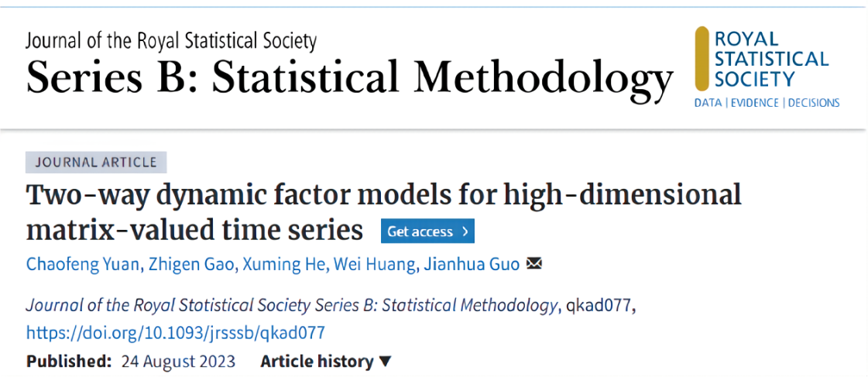Screen dimensions: 868x377
Task: Open author link Xuming He
Action: [x=285, y=265]
